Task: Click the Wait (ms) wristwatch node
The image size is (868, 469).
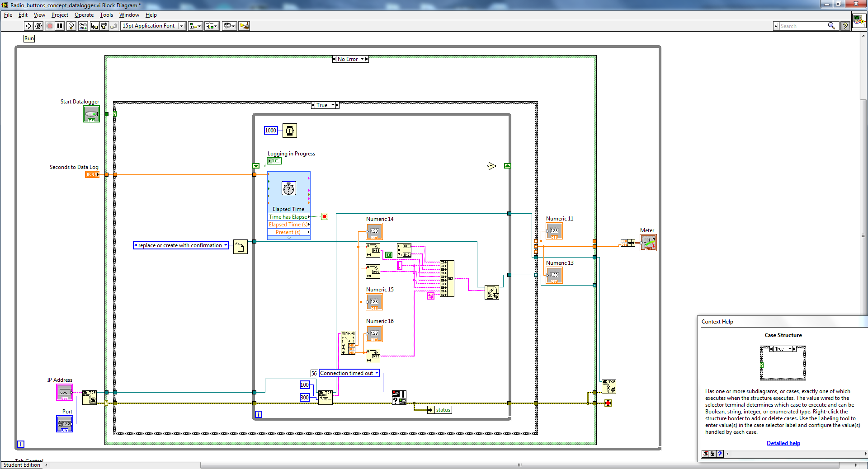Action: point(289,131)
